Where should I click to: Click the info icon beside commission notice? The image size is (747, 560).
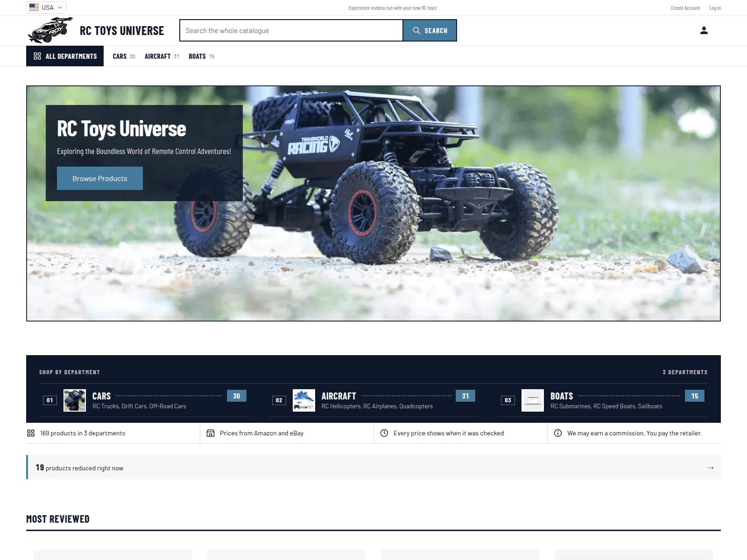[558, 433]
